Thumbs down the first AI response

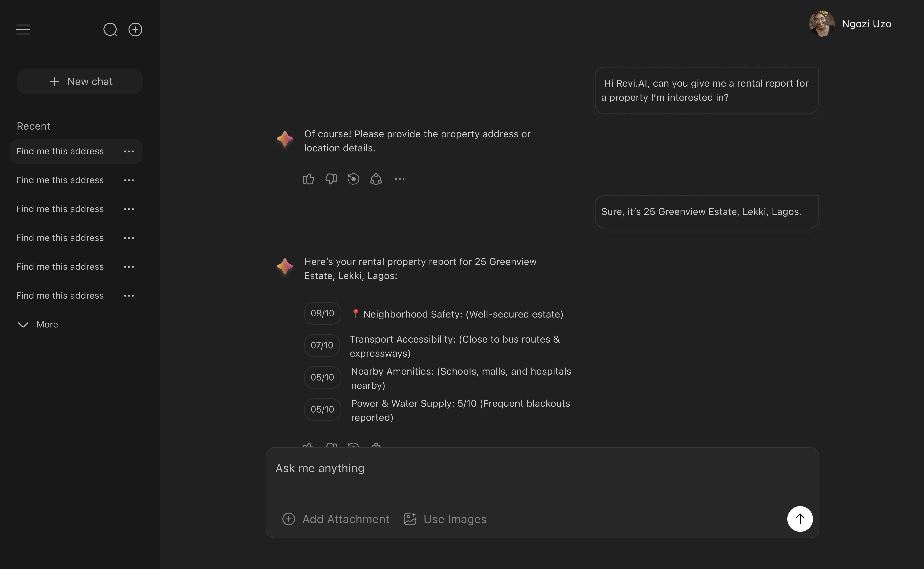tap(331, 179)
